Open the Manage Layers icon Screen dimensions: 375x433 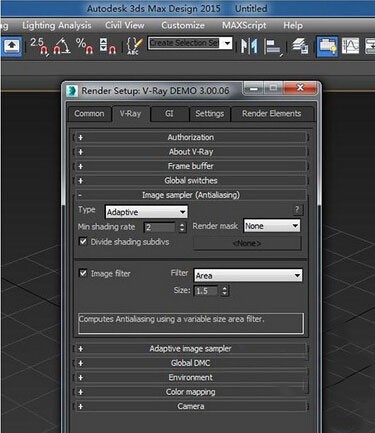[300, 46]
